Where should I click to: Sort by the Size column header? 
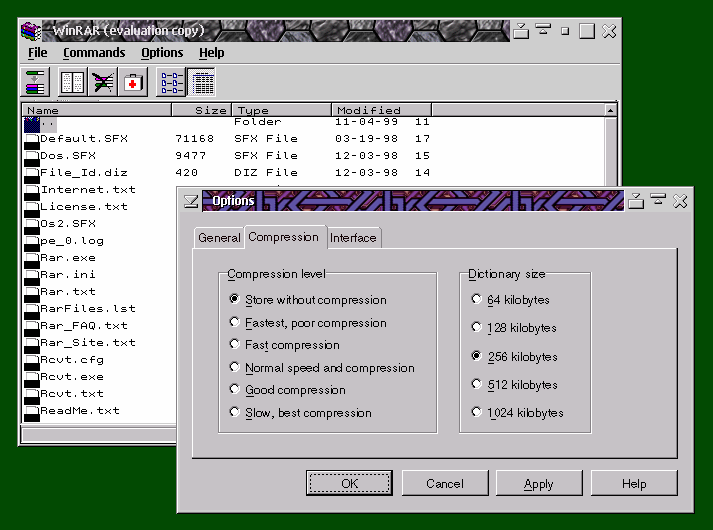pos(202,110)
